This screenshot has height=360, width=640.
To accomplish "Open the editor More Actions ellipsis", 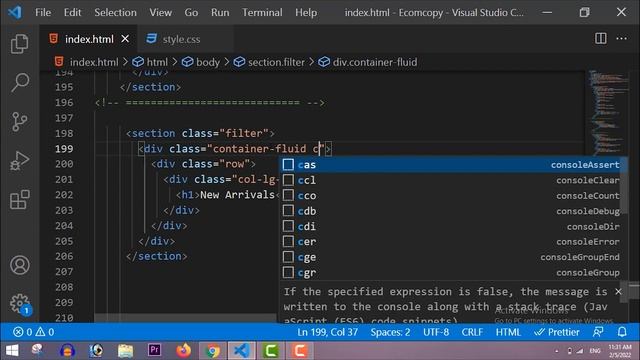I will 622,39.
